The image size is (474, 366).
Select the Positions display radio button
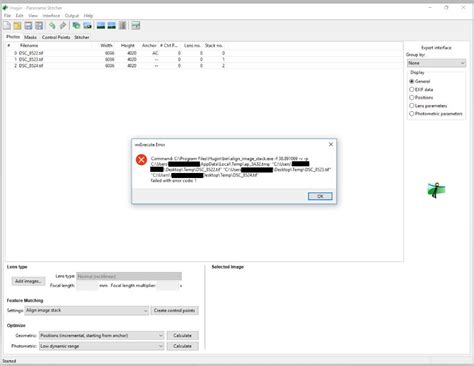421,97
